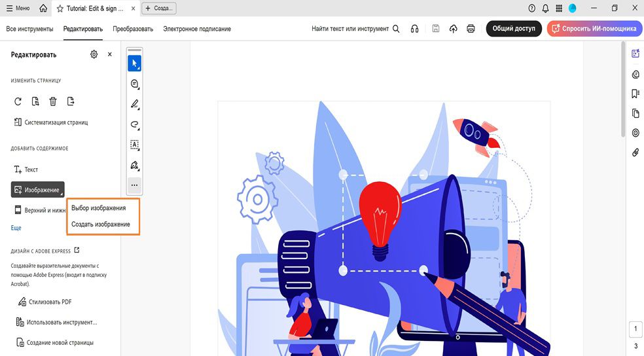Open the Help question mark icon
This screenshot has height=356, width=644.
(532, 9)
